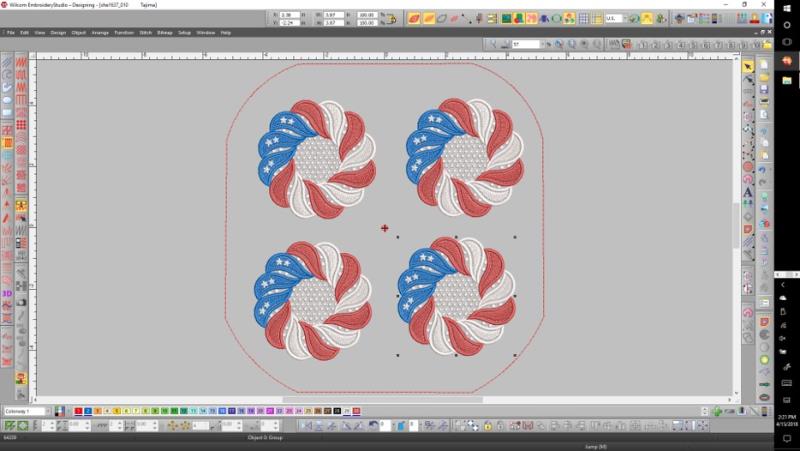Click the horizontal scrollbar below canvas
The width and height of the screenshot is (800, 451).
point(383,399)
